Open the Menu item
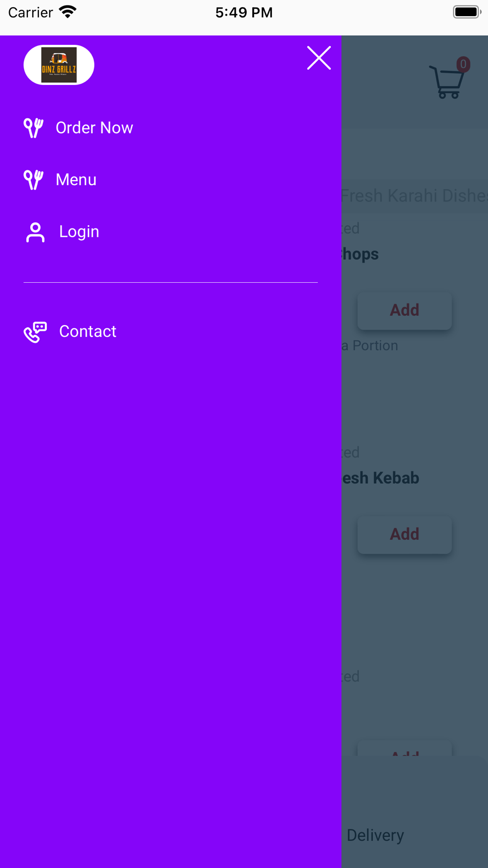The image size is (488, 868). (76, 180)
